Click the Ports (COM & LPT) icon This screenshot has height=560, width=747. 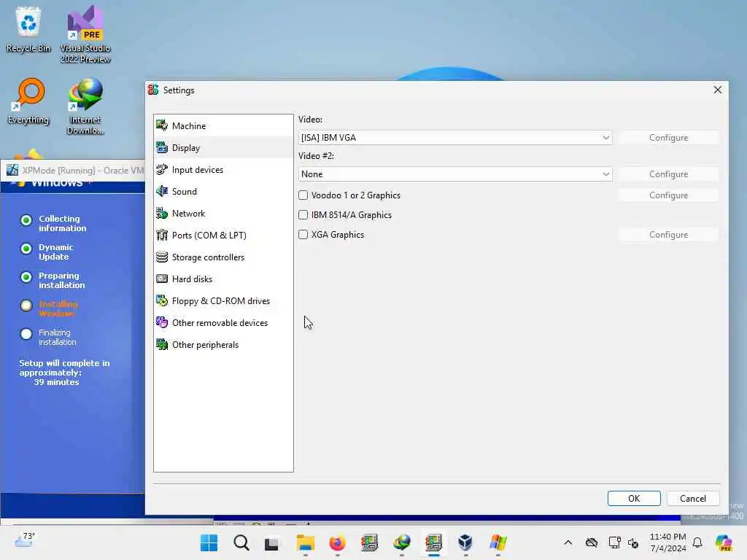point(162,236)
